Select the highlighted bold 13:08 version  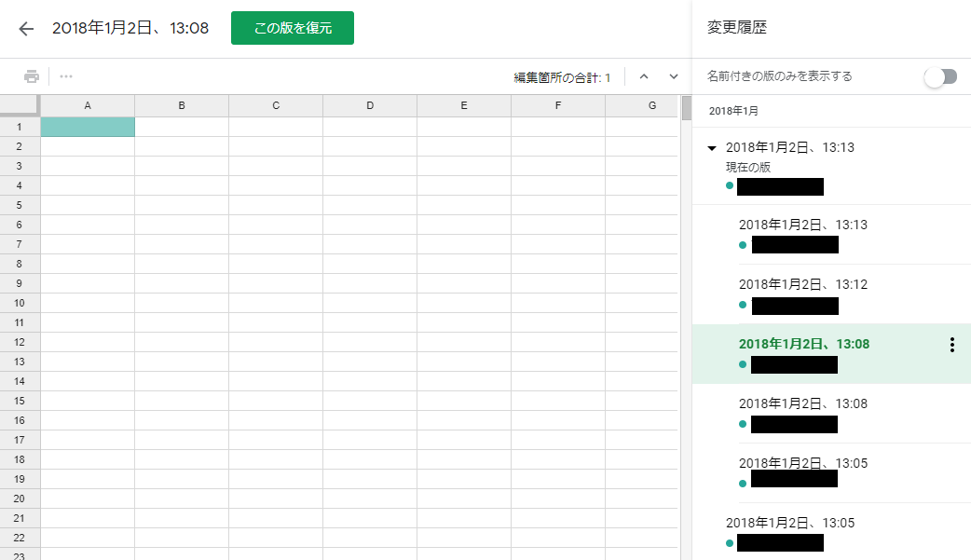click(803, 344)
